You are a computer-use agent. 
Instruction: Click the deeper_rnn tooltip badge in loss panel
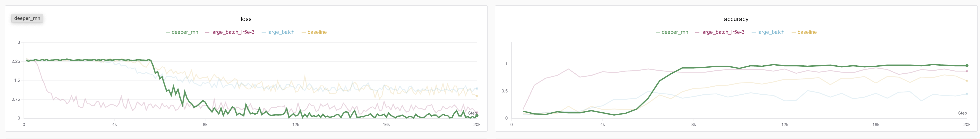click(x=27, y=18)
